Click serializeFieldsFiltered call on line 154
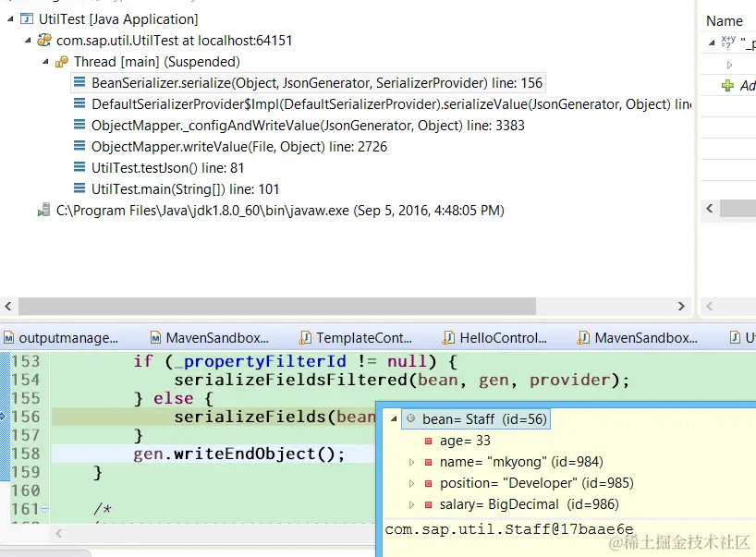The height and width of the screenshot is (557, 756). 291,381
